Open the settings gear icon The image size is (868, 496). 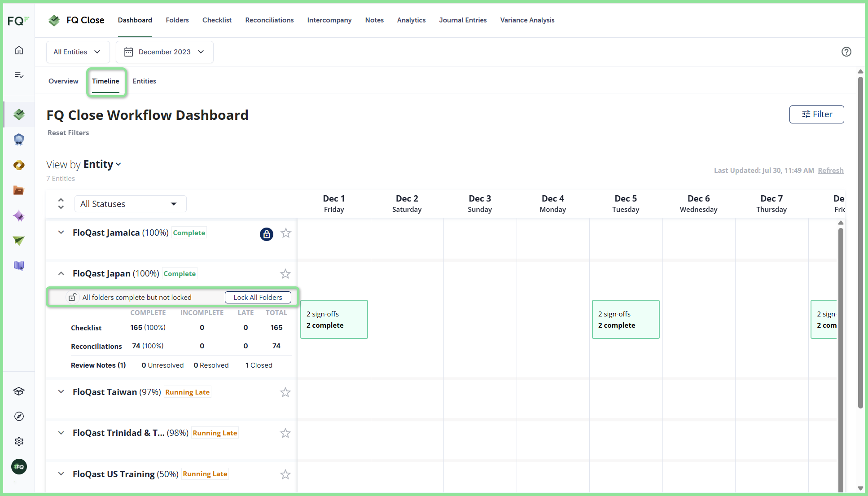19,442
